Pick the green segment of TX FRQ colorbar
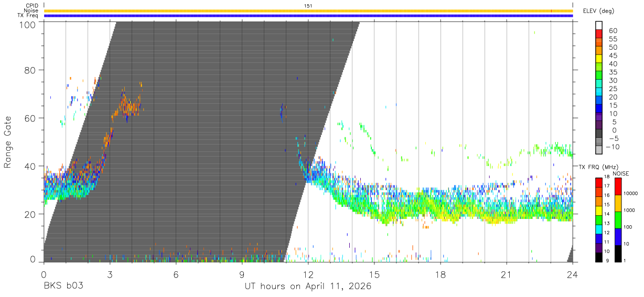Viewport: 644px width, 297px height. pyautogui.click(x=599, y=219)
